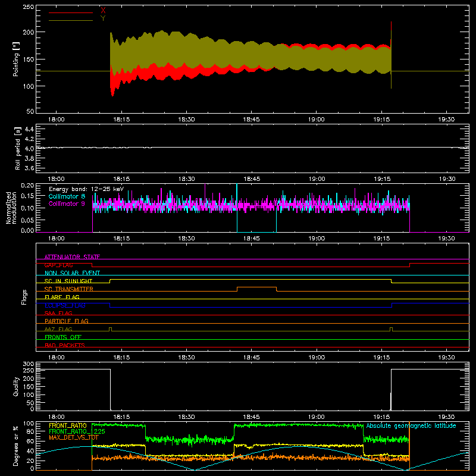Select the ECLIPSE_FLAG label
This screenshot has height=476, width=476.
(65, 305)
